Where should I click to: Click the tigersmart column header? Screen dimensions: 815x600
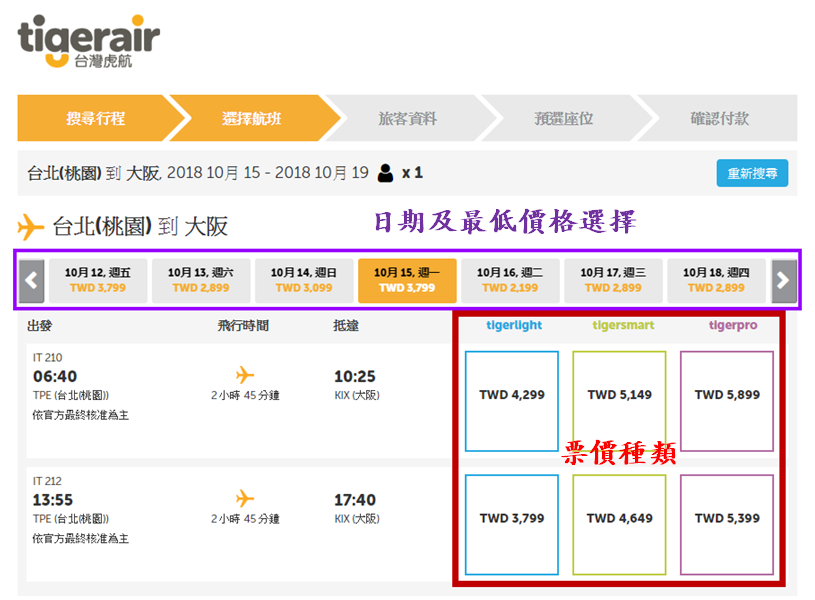(x=623, y=325)
